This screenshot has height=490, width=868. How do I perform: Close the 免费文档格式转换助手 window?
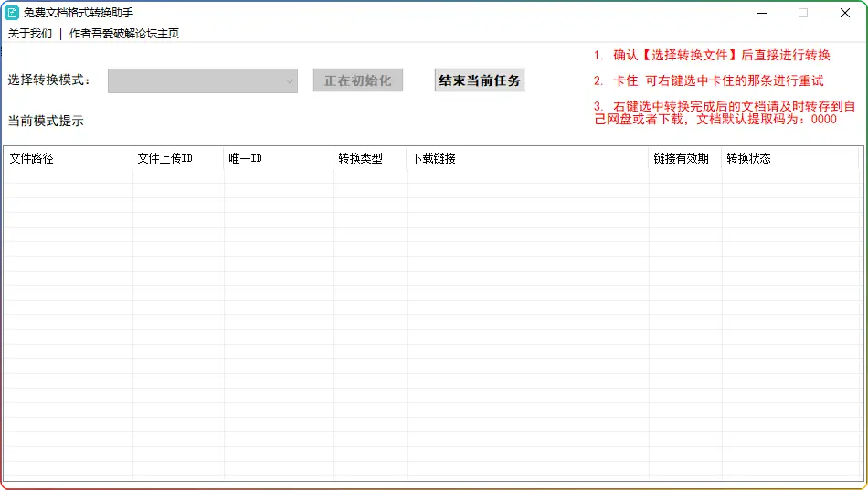coord(845,13)
